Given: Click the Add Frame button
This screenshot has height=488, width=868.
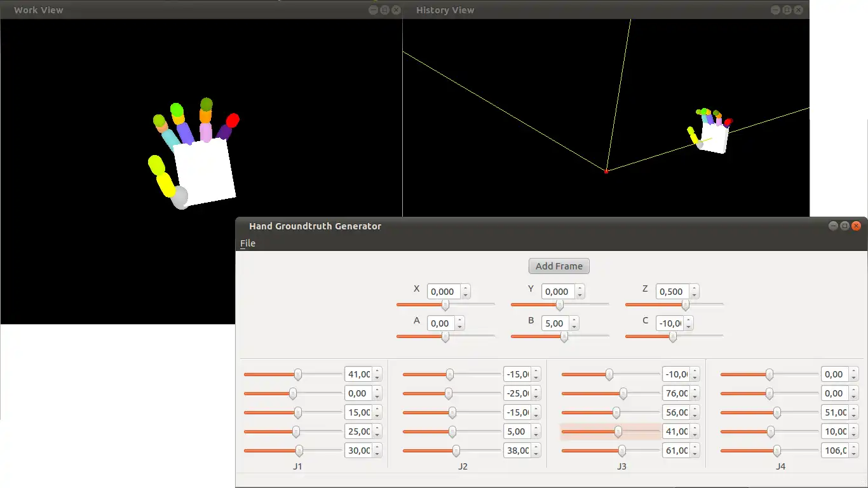Looking at the screenshot, I should pyautogui.click(x=559, y=266).
